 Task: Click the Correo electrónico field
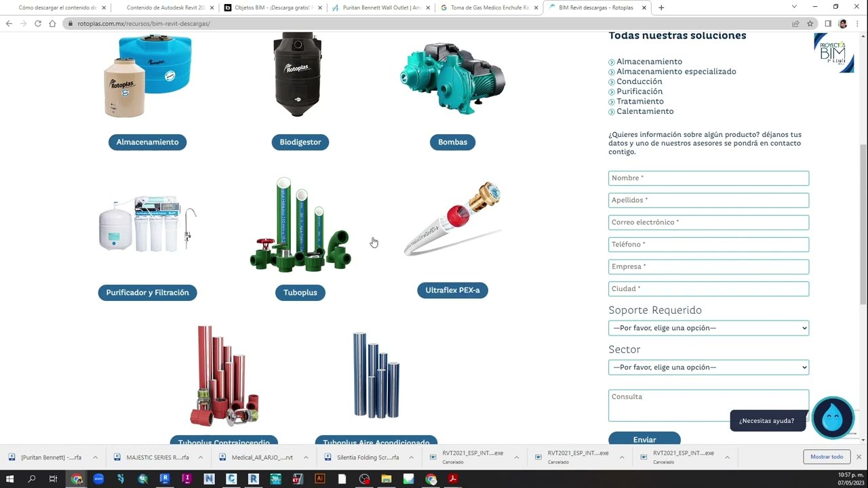click(709, 222)
